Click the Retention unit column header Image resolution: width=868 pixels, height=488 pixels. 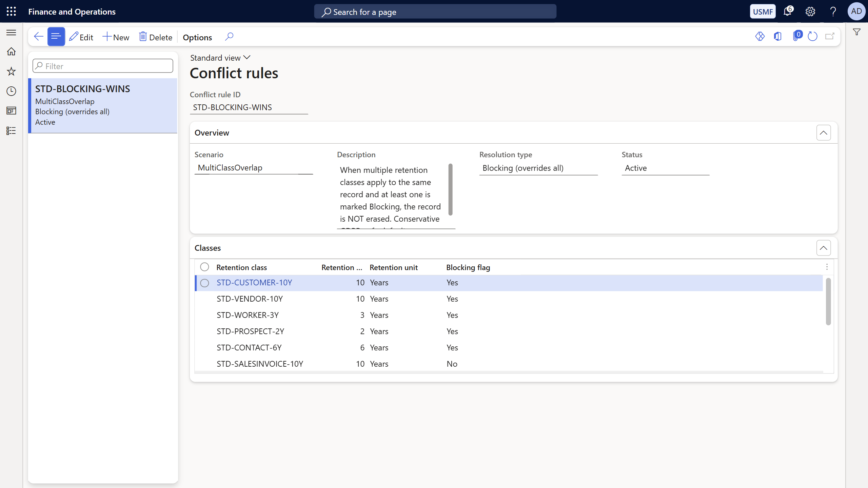pyautogui.click(x=393, y=267)
